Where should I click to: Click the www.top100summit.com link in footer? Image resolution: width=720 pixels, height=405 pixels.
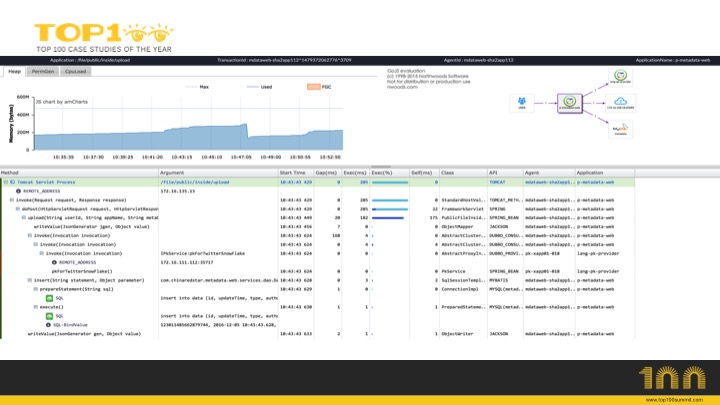pos(674,400)
